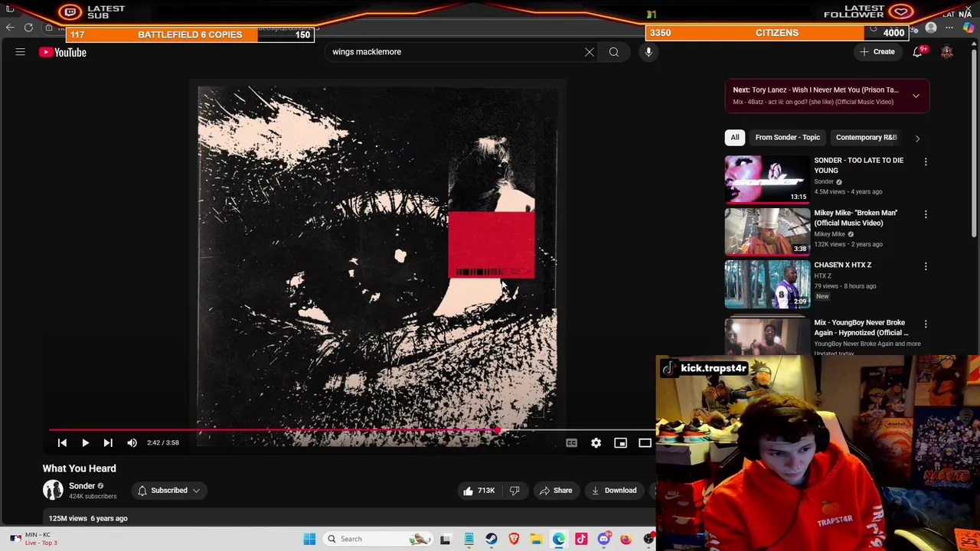Screen dimensions: 980x551
Task: Open YoungBoy 'Hypnotized' mix title
Action: pos(861,328)
